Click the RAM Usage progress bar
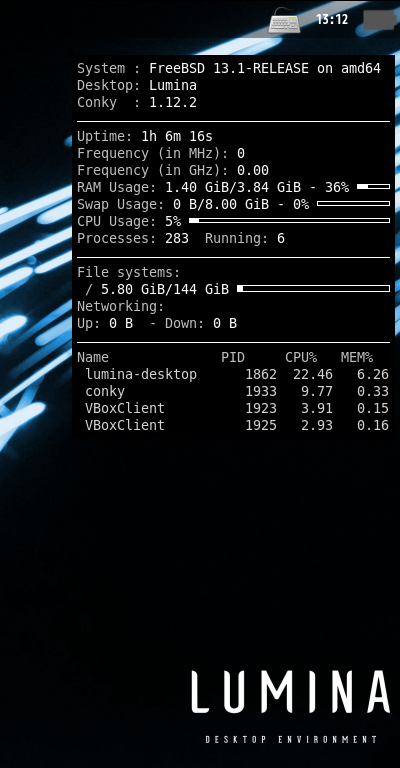This screenshot has height=768, width=400. click(374, 187)
